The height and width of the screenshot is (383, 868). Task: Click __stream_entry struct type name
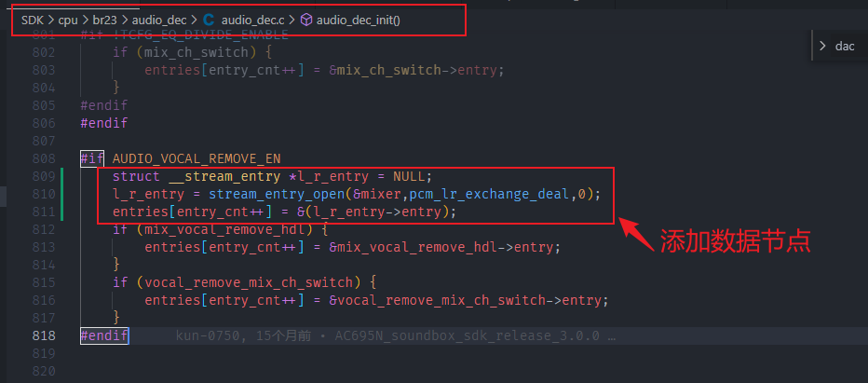(224, 176)
